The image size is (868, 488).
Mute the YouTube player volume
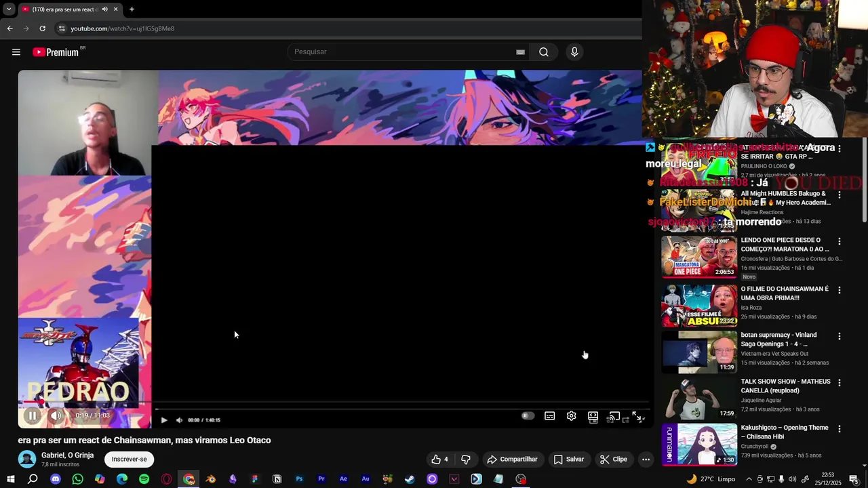point(56,415)
